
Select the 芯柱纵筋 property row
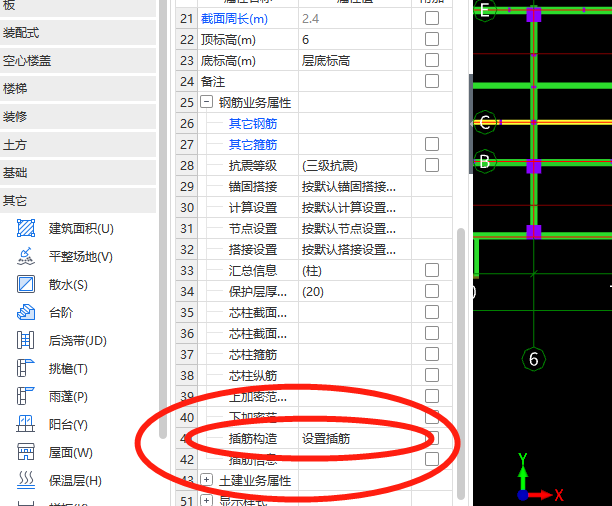coord(314,376)
